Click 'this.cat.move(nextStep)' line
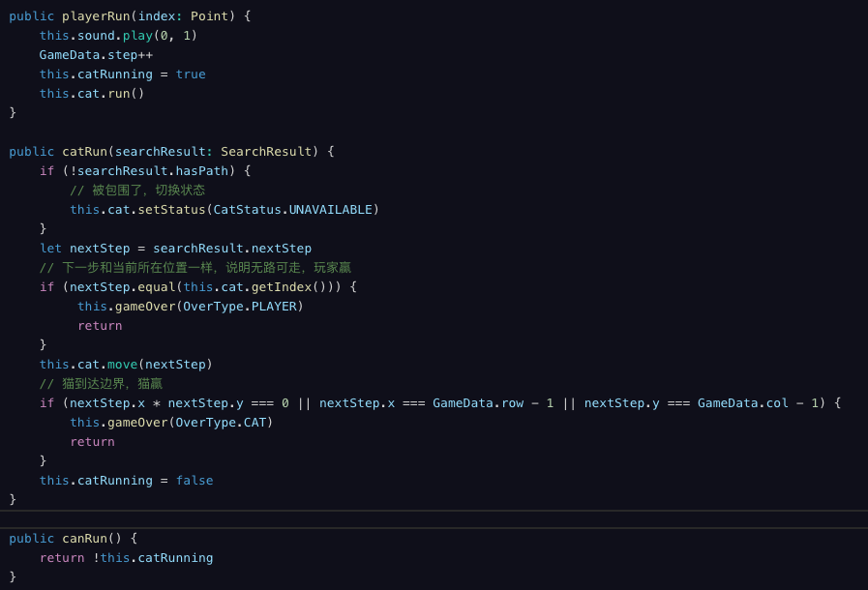This screenshot has height=590, width=868. tap(126, 365)
